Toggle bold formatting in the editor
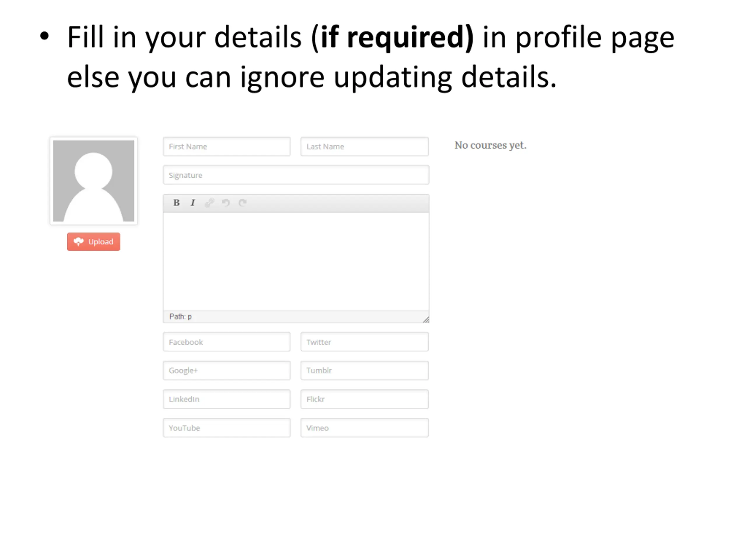 pyautogui.click(x=176, y=202)
